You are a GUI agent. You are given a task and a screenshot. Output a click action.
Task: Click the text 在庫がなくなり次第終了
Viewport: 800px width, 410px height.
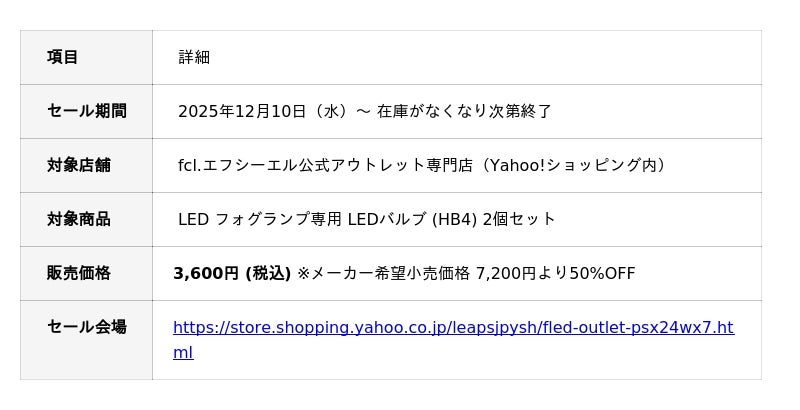click(464, 111)
